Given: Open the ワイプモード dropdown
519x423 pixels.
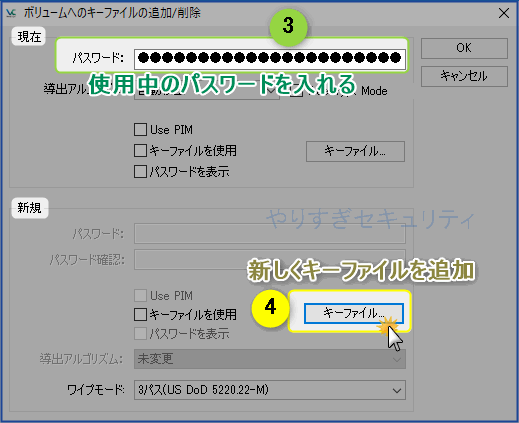Looking at the screenshot, I should tap(270, 390).
